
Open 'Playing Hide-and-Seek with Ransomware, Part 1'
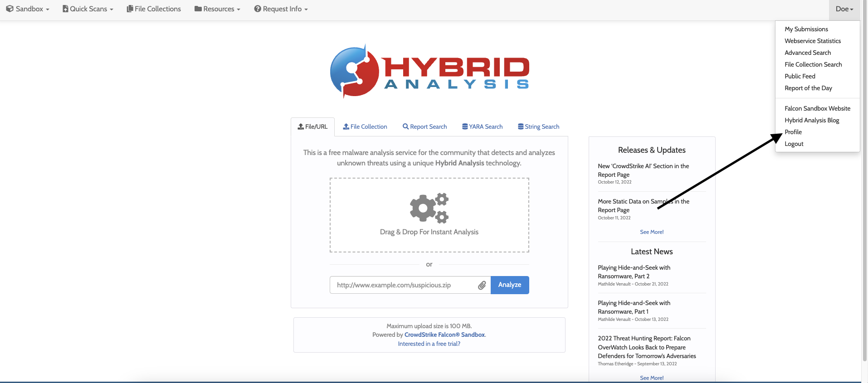634,307
